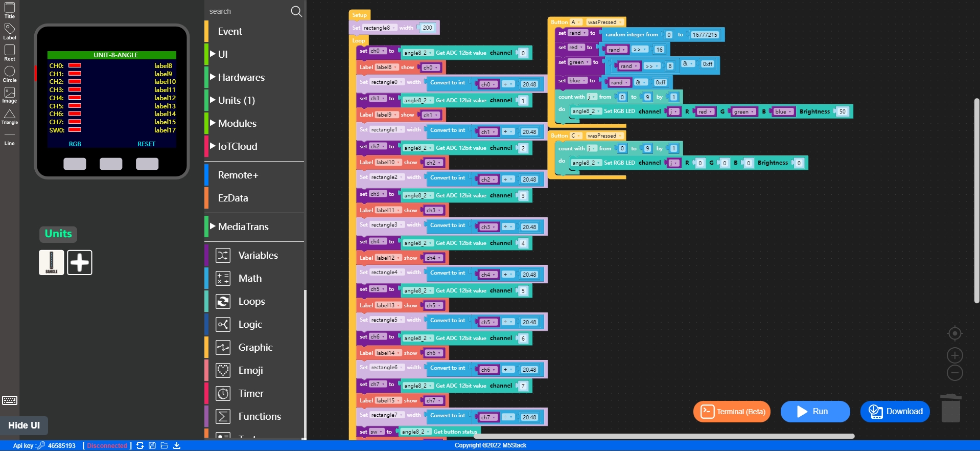Image resolution: width=980 pixels, height=451 pixels.
Task: Open Button A selector dropdown
Action: click(x=575, y=22)
